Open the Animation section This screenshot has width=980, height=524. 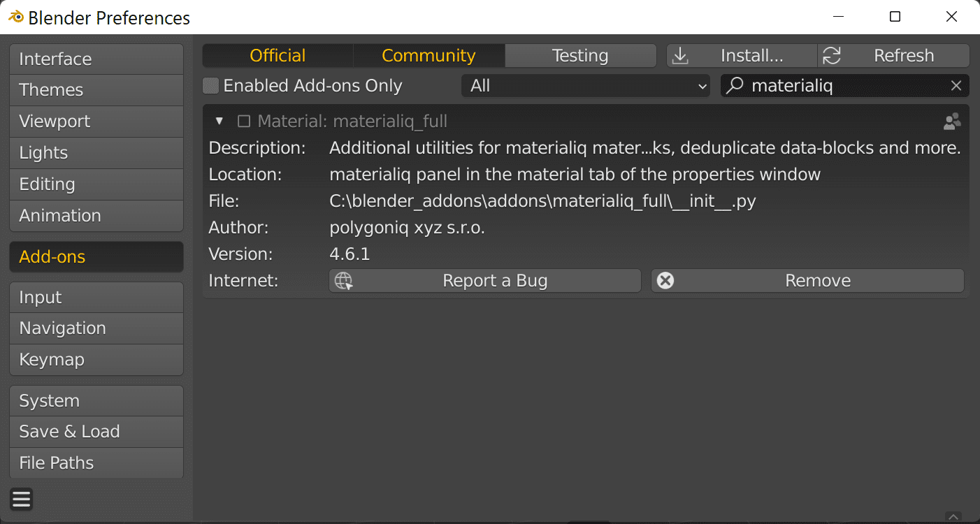pyautogui.click(x=96, y=216)
